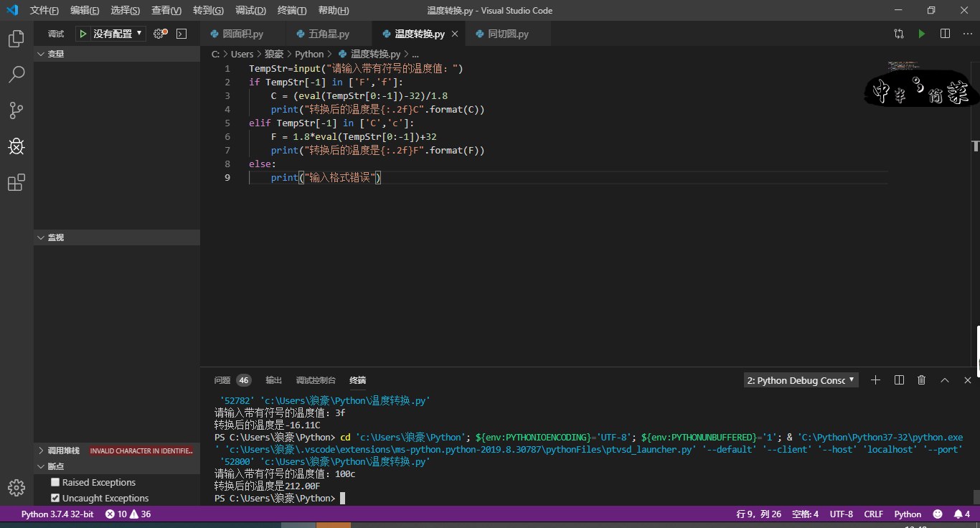The image size is (980, 528).
Task: Open the 调试控制台 panel tab
Action: [x=316, y=380]
